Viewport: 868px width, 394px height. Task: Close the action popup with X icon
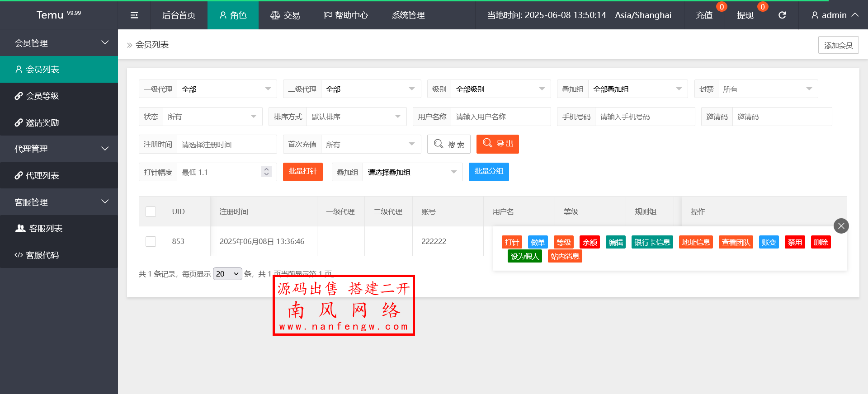[x=841, y=226]
